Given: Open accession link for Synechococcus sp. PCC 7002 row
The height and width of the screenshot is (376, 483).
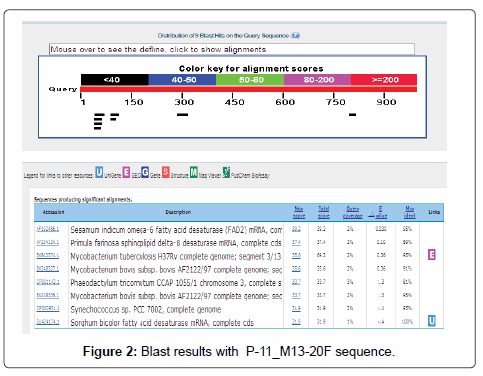Looking at the screenshot, I should click(48, 308).
